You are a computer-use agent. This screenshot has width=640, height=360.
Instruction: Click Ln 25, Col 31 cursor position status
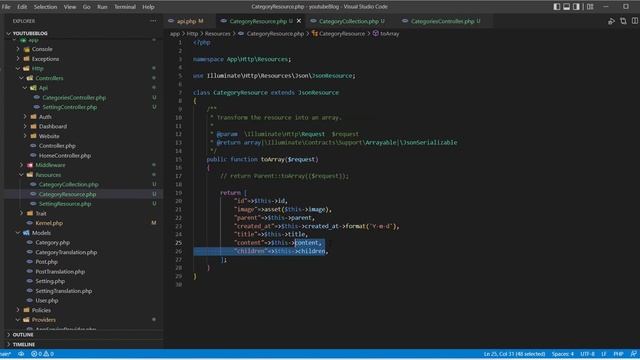point(514,354)
